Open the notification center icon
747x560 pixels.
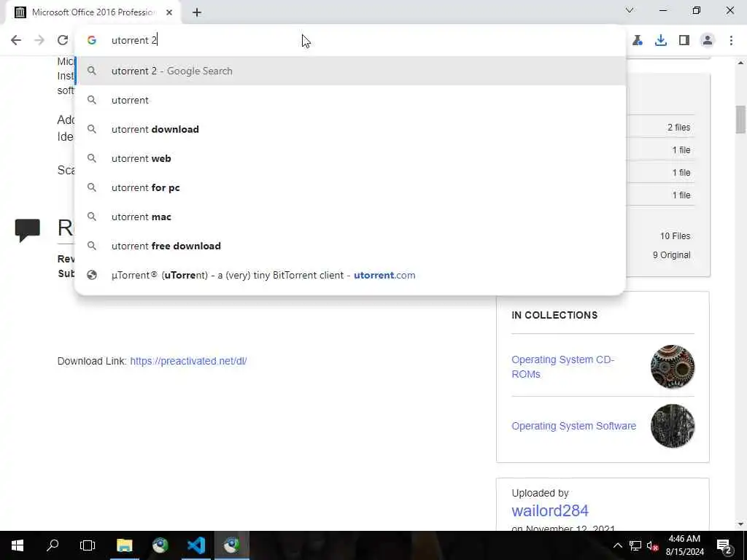coord(724,545)
